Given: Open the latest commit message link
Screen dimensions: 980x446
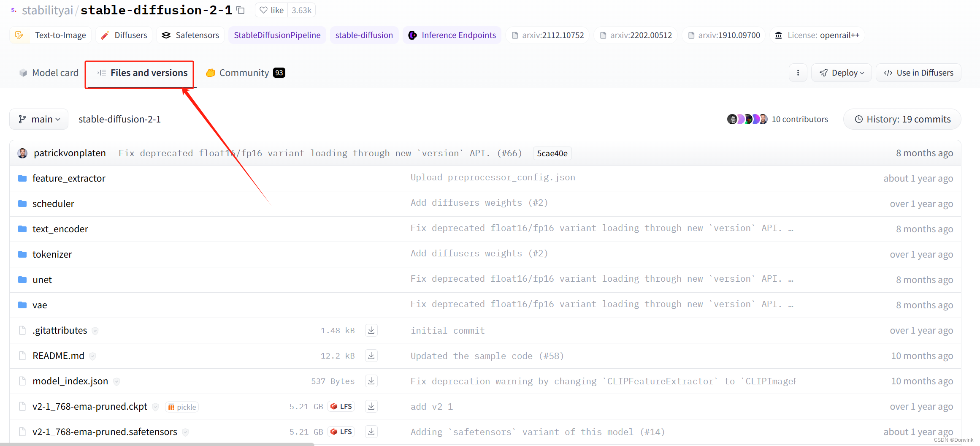Looking at the screenshot, I should click(320, 153).
